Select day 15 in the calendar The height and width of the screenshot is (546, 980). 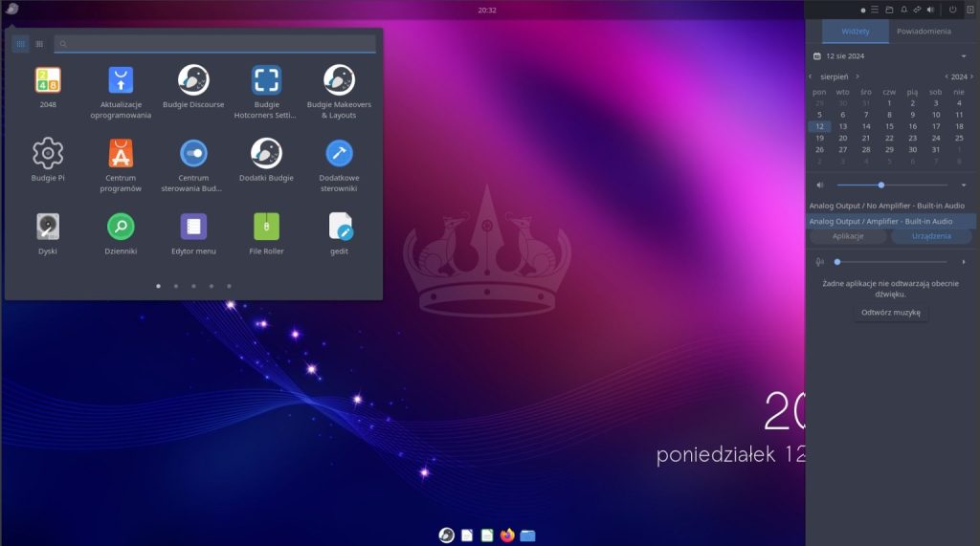tap(889, 126)
